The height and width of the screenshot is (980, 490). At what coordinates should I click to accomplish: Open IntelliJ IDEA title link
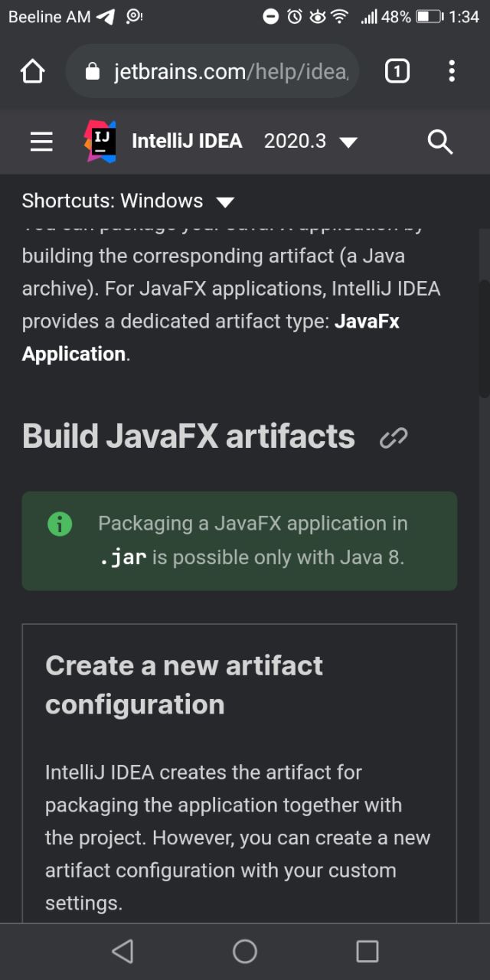coord(187,142)
